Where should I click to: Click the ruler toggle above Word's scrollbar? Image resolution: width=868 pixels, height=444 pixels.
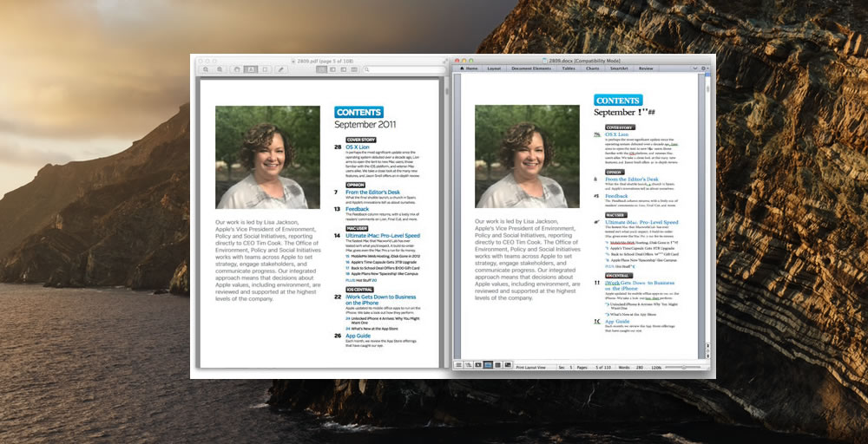[707, 75]
